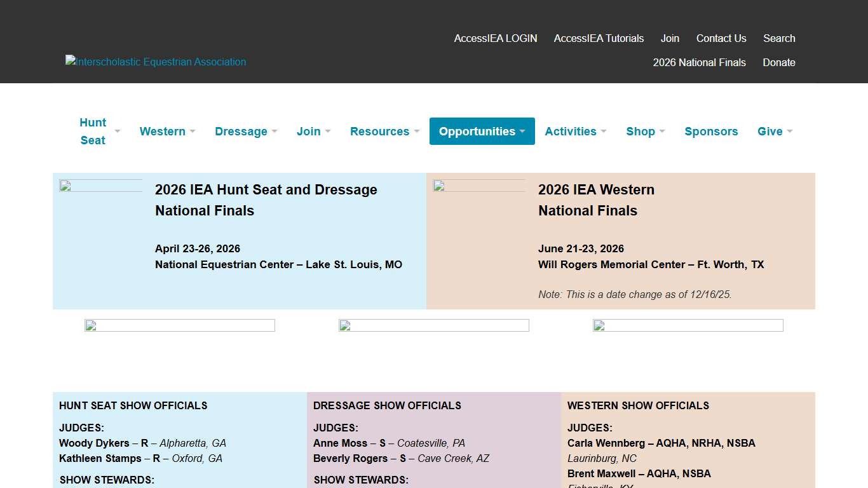Expand the Shop dropdown
The width and height of the screenshot is (868, 488).
pos(645,132)
